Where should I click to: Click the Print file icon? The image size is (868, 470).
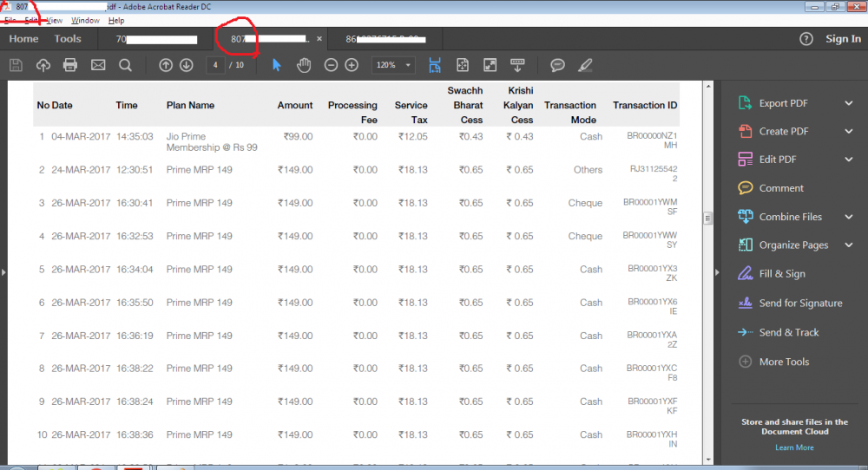tap(70, 65)
